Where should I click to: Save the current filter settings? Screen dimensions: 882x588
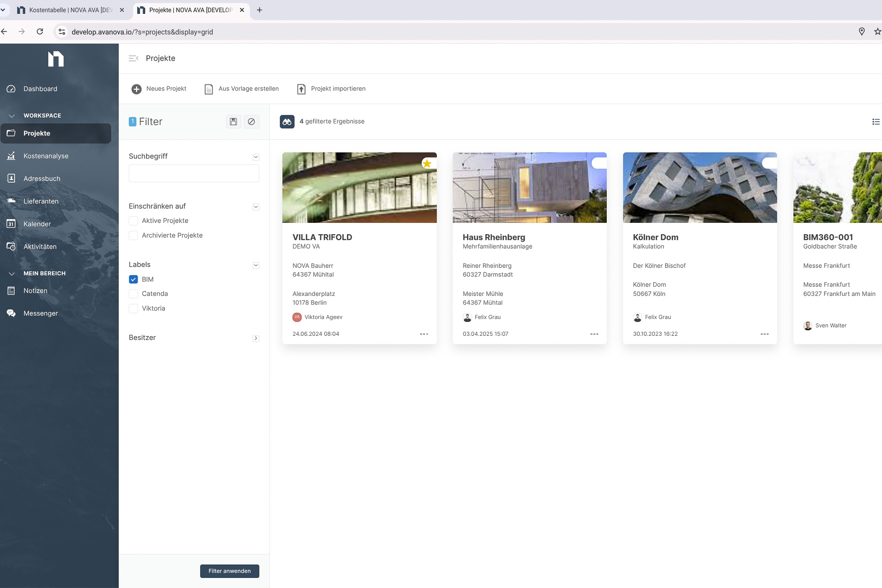(x=233, y=121)
